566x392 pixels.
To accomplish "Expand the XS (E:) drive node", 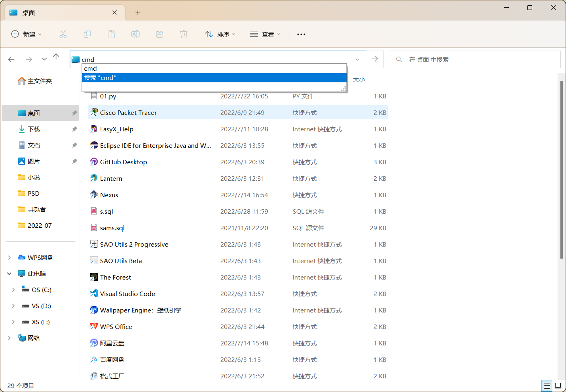I will coord(13,322).
